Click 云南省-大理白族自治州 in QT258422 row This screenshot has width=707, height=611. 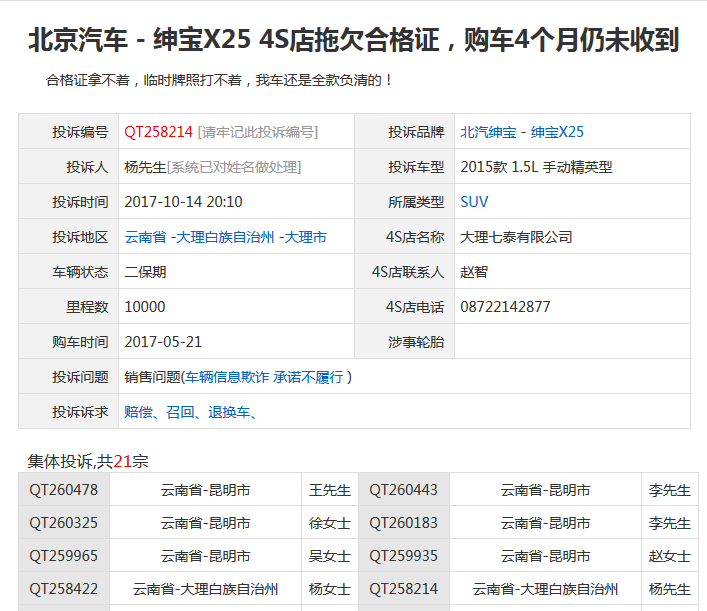point(205,588)
